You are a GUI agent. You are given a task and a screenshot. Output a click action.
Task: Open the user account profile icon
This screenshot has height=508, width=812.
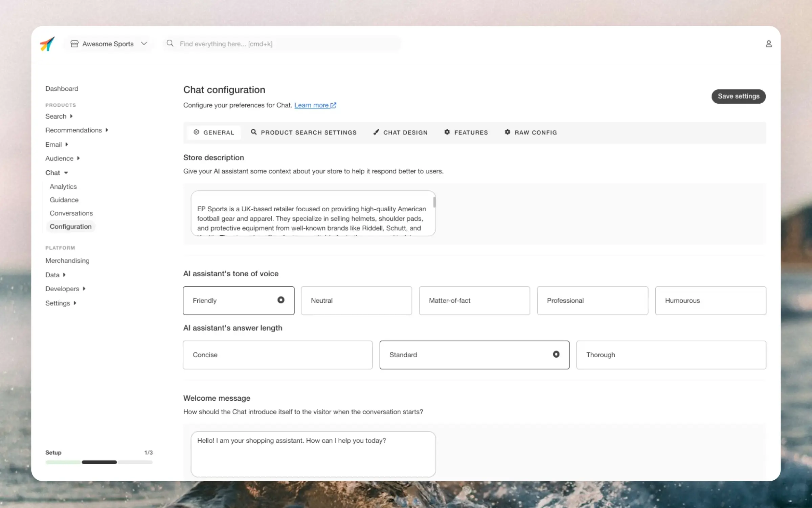[x=768, y=44]
